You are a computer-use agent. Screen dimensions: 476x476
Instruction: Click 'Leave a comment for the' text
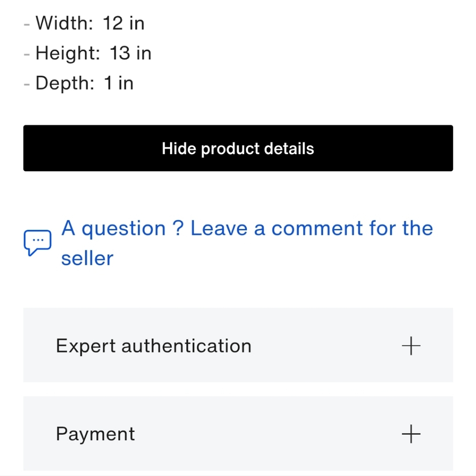click(312, 228)
